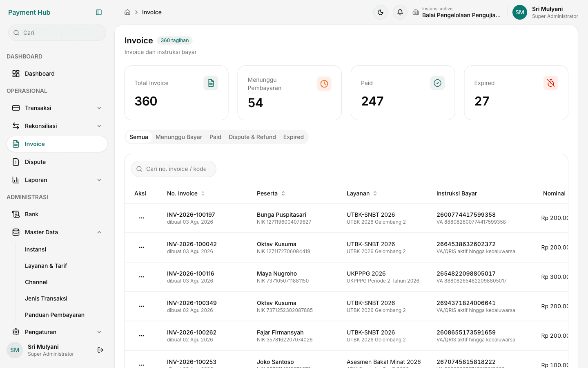The image size is (588, 368).
Task: Open actions menu for INV-2026-100349
Action: 142,306
